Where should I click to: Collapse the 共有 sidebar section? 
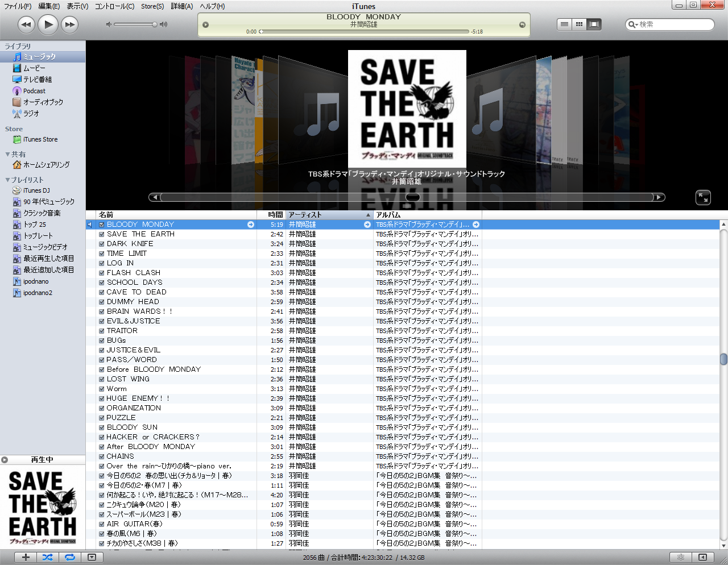click(7, 155)
